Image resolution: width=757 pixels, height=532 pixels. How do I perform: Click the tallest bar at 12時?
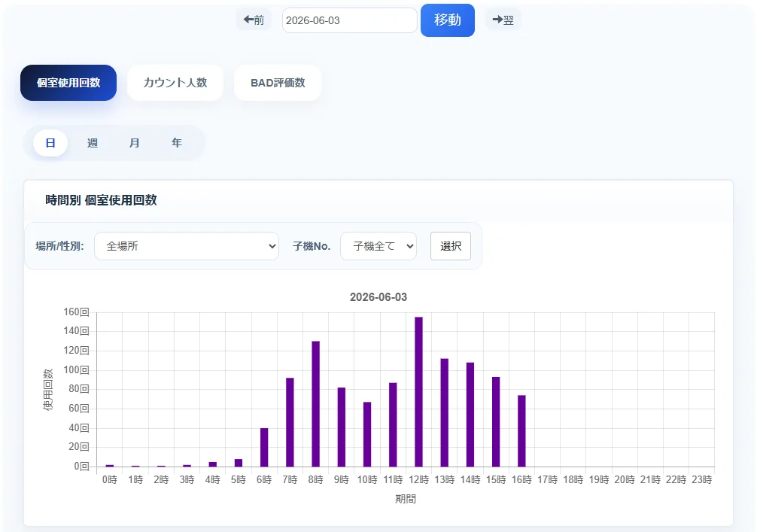pyautogui.click(x=418, y=392)
